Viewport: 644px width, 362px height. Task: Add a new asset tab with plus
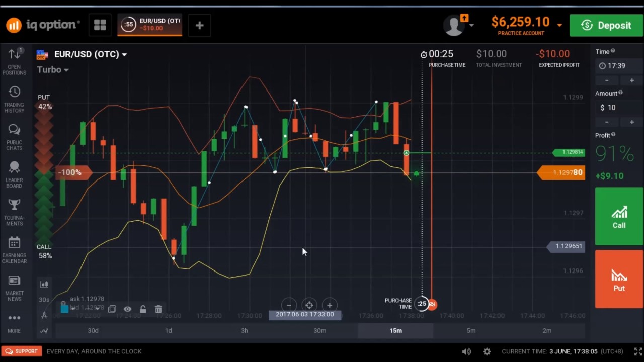199,25
